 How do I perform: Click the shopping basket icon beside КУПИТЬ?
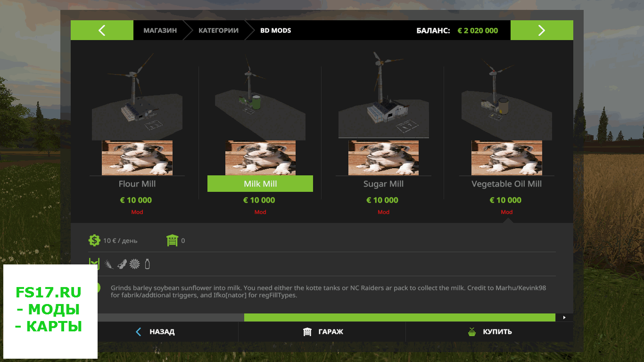(x=472, y=332)
